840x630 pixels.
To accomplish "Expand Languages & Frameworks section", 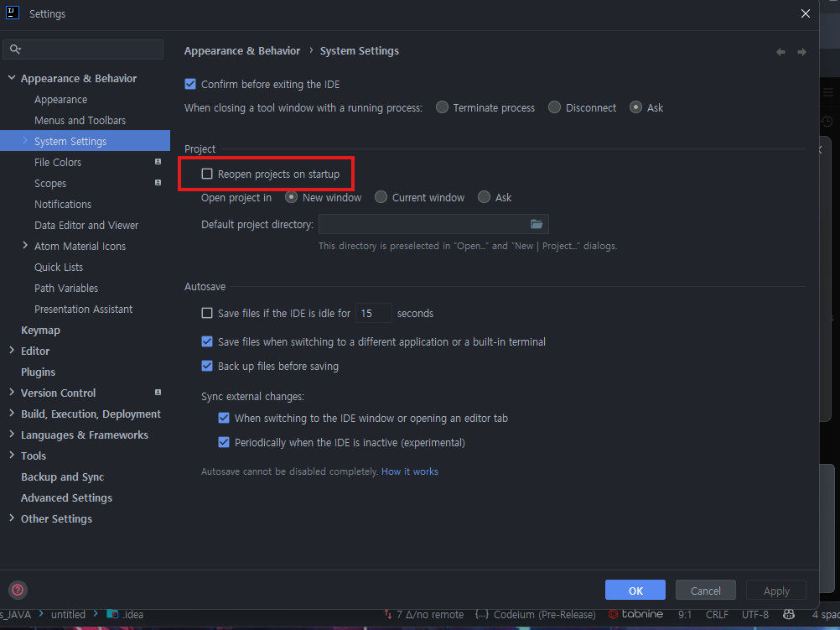I will 12,434.
